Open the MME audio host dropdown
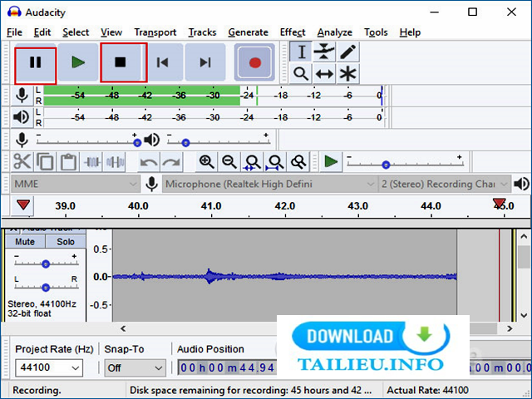The height and width of the screenshot is (399, 532). coord(76,184)
